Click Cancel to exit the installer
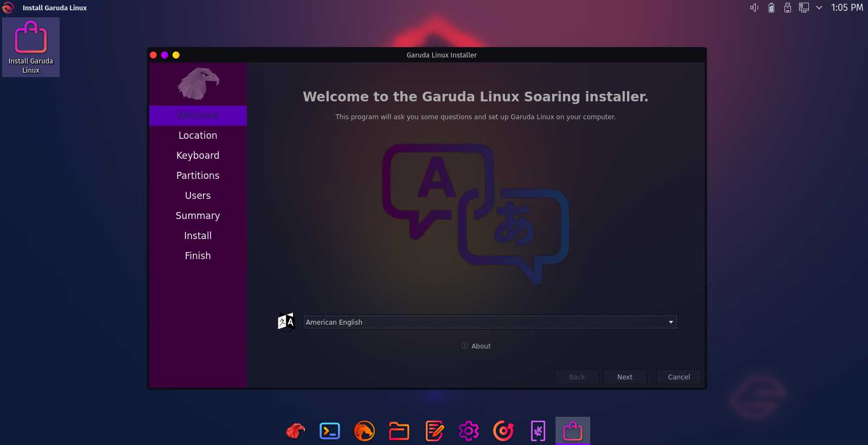The image size is (868, 445). (679, 377)
